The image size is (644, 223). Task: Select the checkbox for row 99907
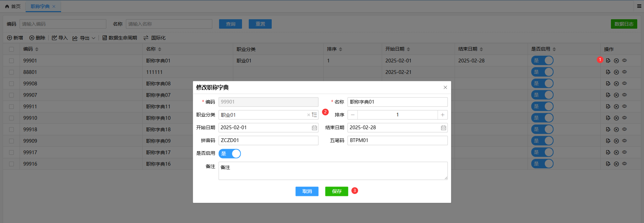(x=11, y=95)
